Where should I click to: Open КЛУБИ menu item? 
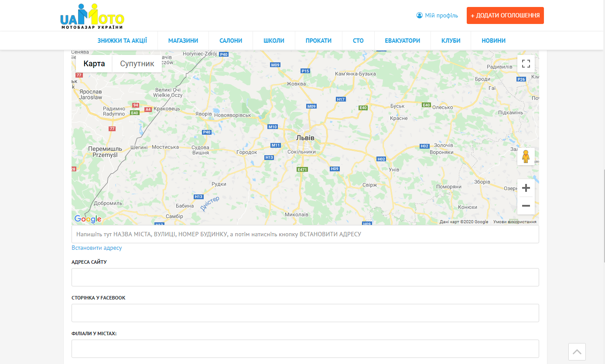[x=451, y=41]
